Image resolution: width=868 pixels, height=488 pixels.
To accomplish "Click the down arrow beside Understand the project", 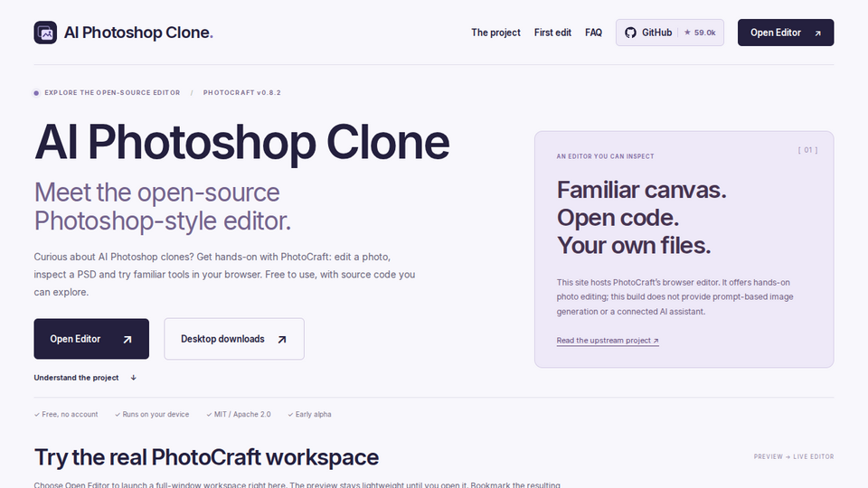I will click(134, 378).
